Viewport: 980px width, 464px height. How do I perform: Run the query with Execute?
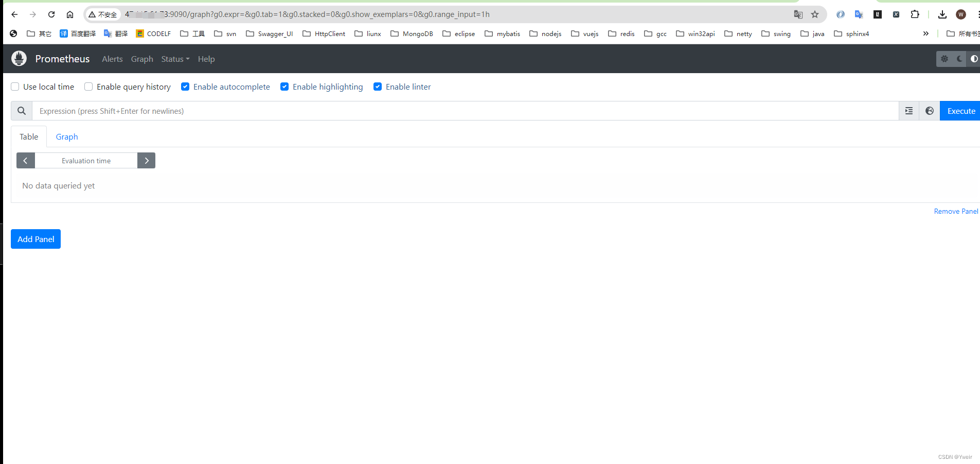pyautogui.click(x=960, y=111)
